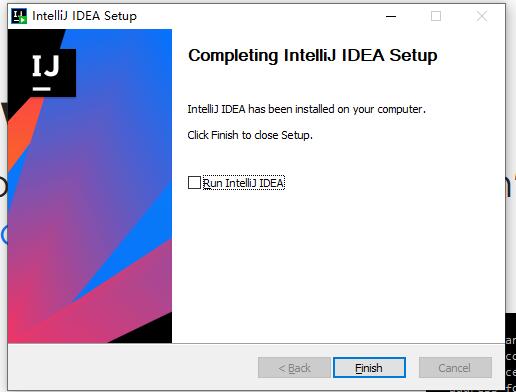Image resolution: width=516 pixels, height=392 pixels.
Task: Minimize the IntelliJ IDEA Setup window
Action: 391,16
